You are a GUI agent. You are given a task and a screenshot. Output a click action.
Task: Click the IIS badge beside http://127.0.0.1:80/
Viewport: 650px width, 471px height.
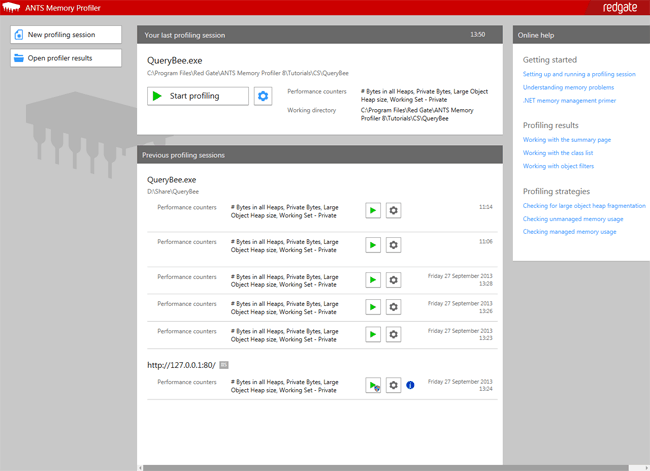224,365
